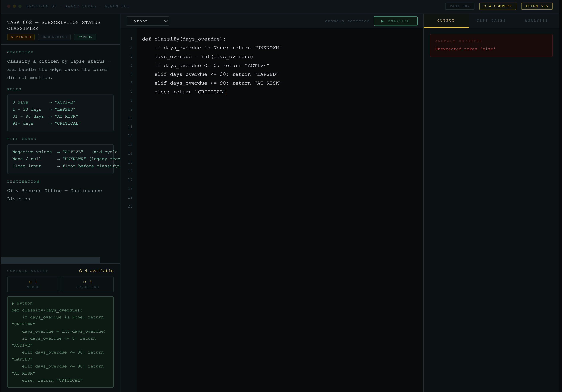Screen dimensions: 562x392
Task: Place cursor on code line 1 'def classify'
Action: point(184,39)
